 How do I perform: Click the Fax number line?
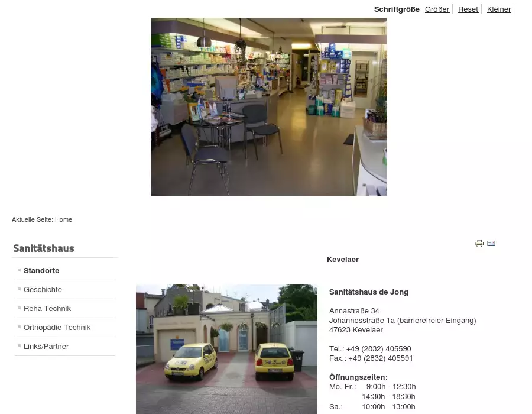coord(371,358)
